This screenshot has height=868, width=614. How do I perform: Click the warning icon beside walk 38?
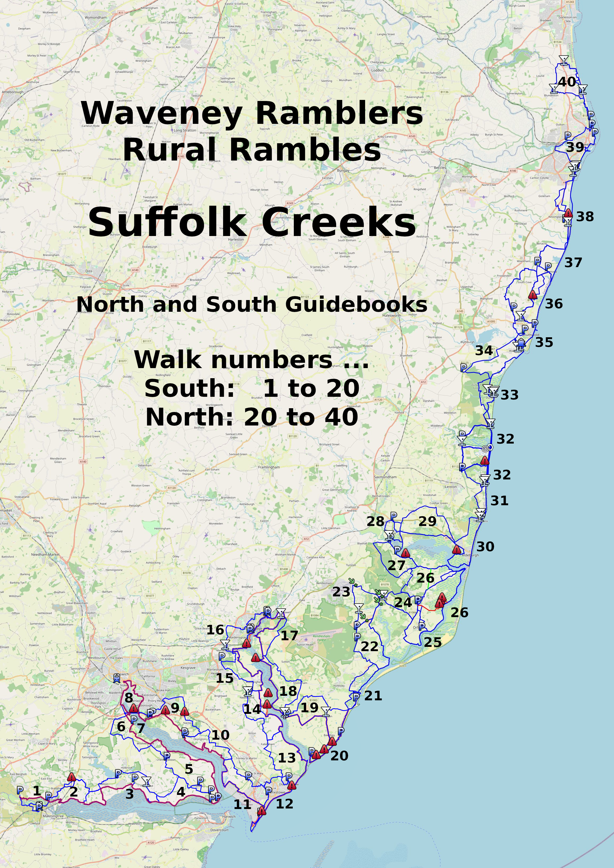tap(568, 213)
